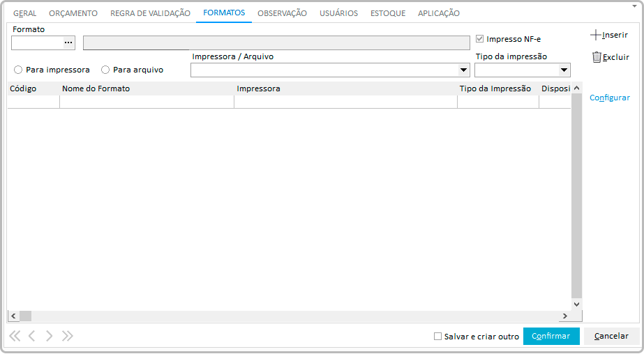Screen dimensions: 644x354
Task: Enable Salvar e criar outro checkbox
Action: click(437, 337)
